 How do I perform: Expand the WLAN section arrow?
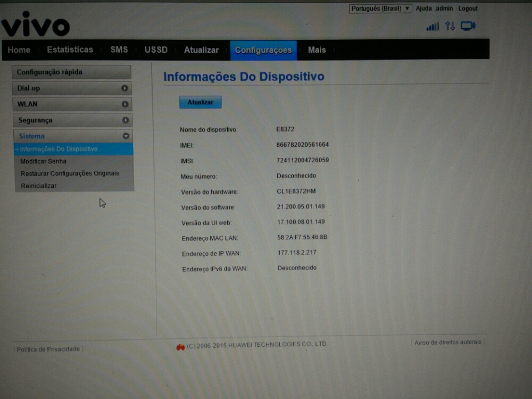coord(125,104)
